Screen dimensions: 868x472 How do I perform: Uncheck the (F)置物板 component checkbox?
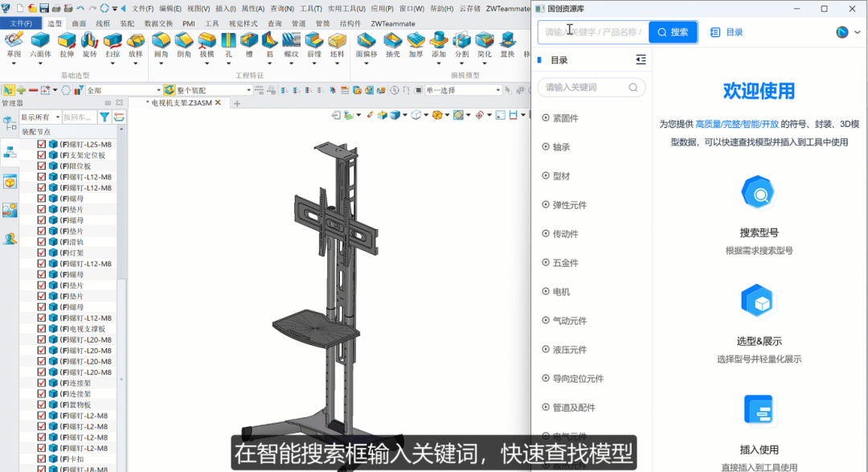(42, 404)
